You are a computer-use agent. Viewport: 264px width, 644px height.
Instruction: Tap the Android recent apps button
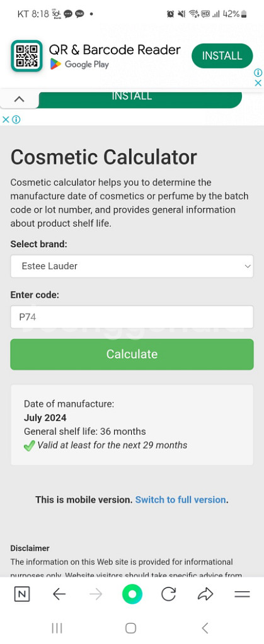pos(57,628)
